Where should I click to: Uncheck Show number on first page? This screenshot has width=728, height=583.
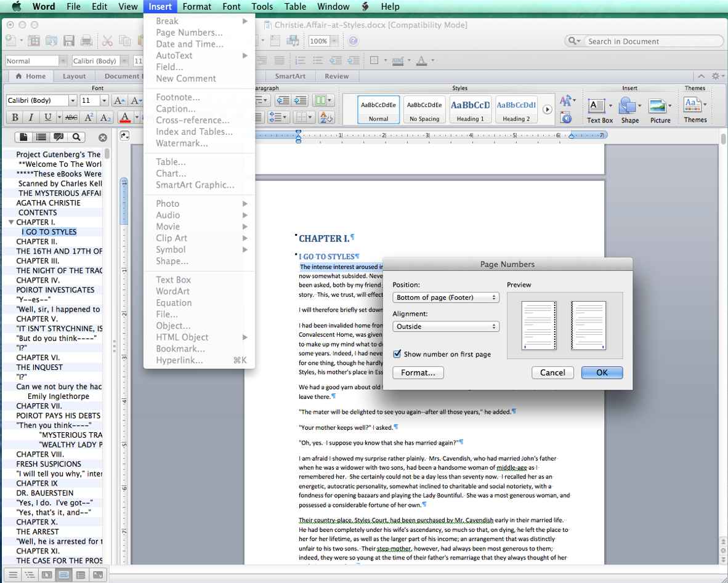pyautogui.click(x=397, y=354)
